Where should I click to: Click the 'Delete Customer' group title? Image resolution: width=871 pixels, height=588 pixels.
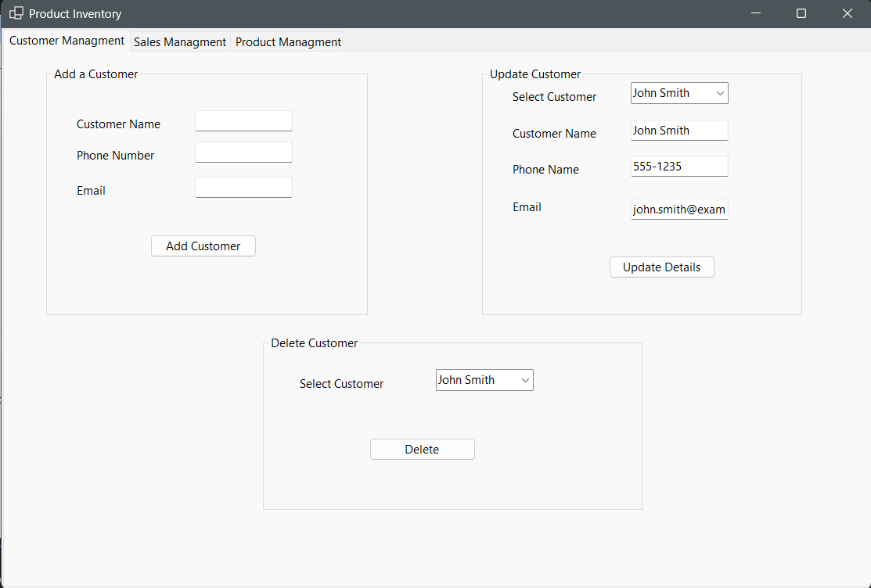coord(314,343)
